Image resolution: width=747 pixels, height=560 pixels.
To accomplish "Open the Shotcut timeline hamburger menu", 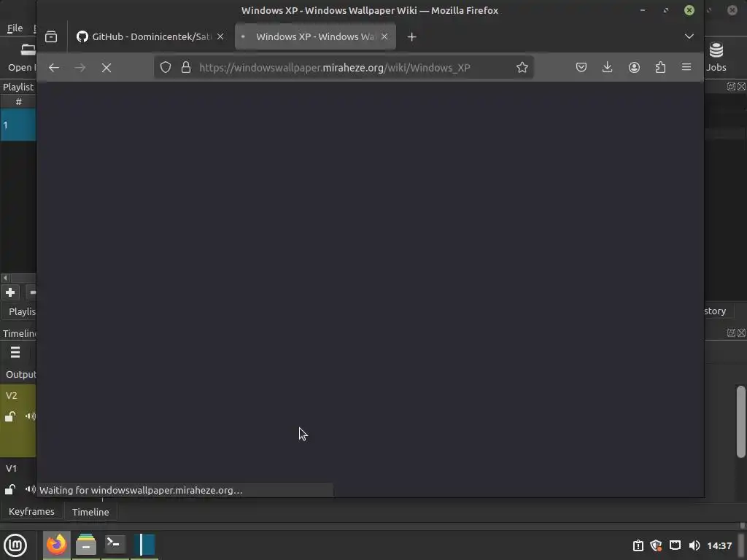I will (x=15, y=353).
